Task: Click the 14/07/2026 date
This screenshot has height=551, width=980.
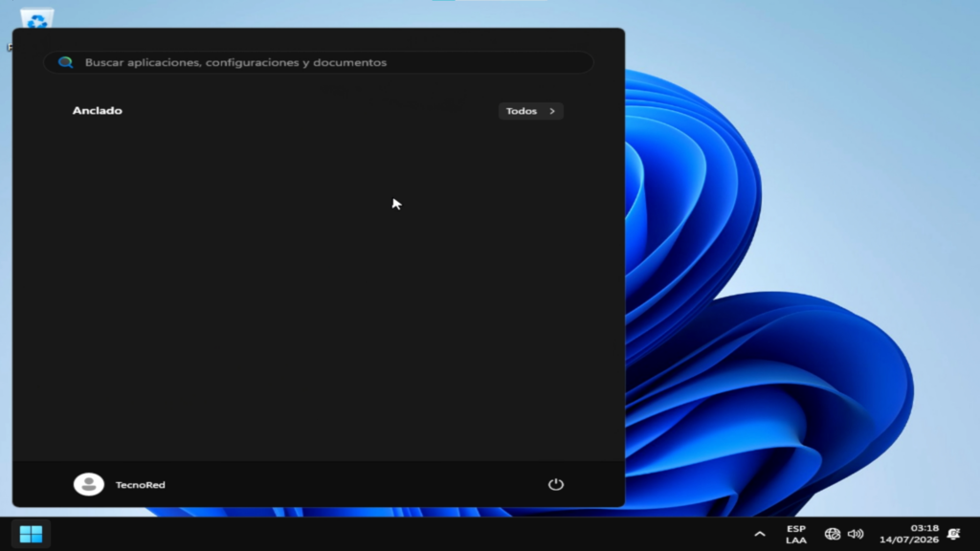Action: [909, 540]
